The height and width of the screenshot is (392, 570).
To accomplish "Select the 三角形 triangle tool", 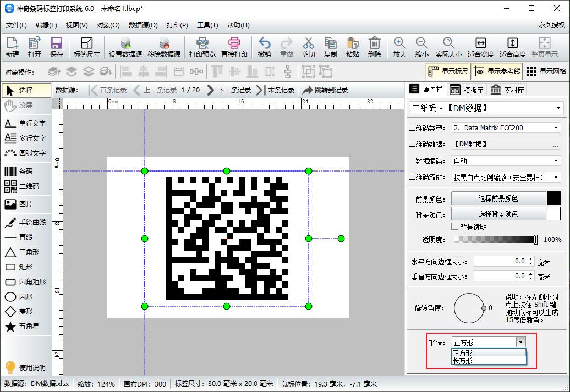I will tap(25, 252).
